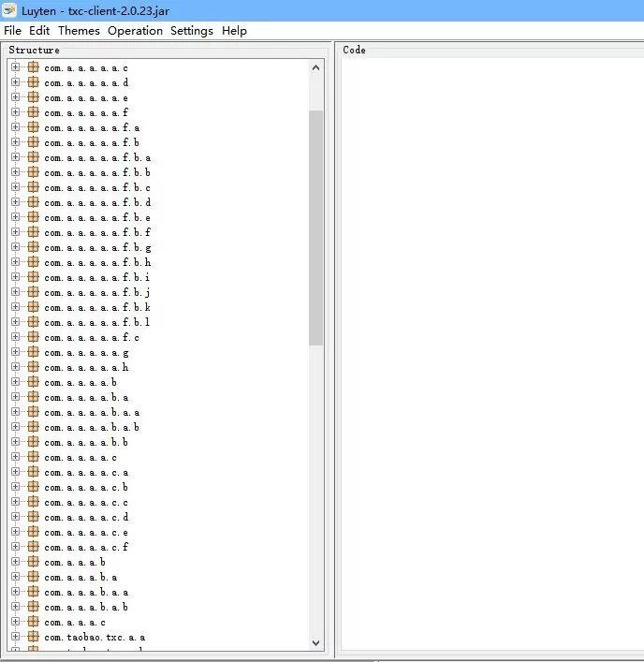
Task: Open the File menu
Action: 12,31
